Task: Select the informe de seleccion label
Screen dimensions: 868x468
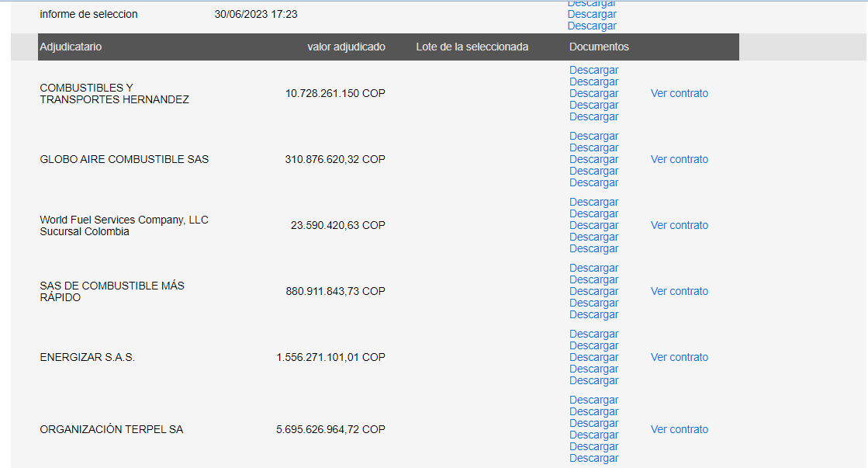Action: [88, 14]
